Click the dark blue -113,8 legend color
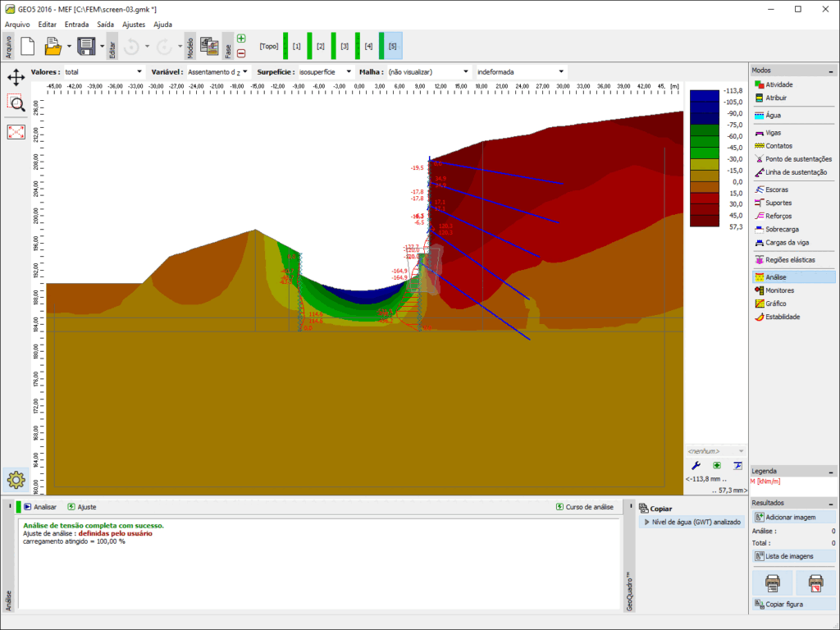840x630 pixels. 703,94
